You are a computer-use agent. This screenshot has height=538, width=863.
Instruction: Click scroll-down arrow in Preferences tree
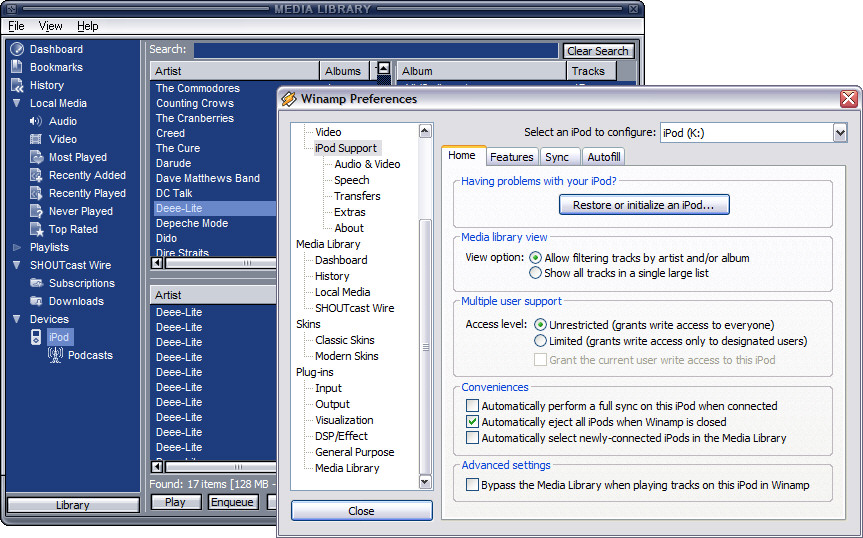click(425, 482)
